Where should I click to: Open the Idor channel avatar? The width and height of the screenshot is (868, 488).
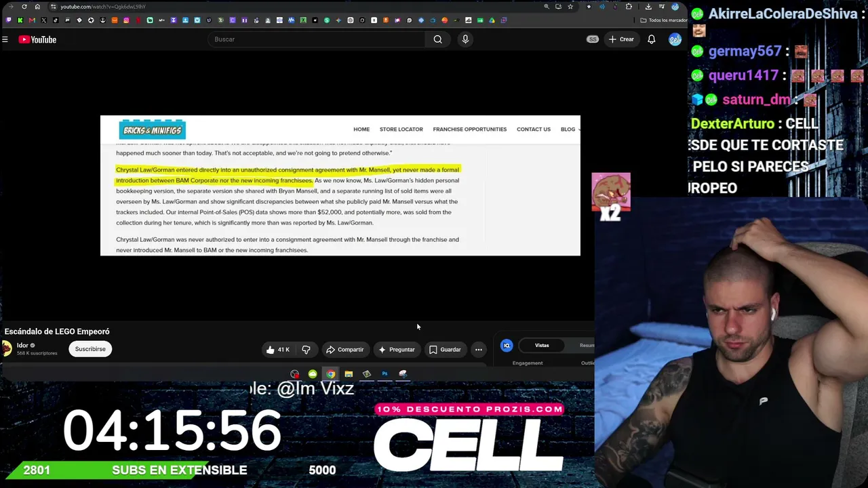pyautogui.click(x=7, y=348)
